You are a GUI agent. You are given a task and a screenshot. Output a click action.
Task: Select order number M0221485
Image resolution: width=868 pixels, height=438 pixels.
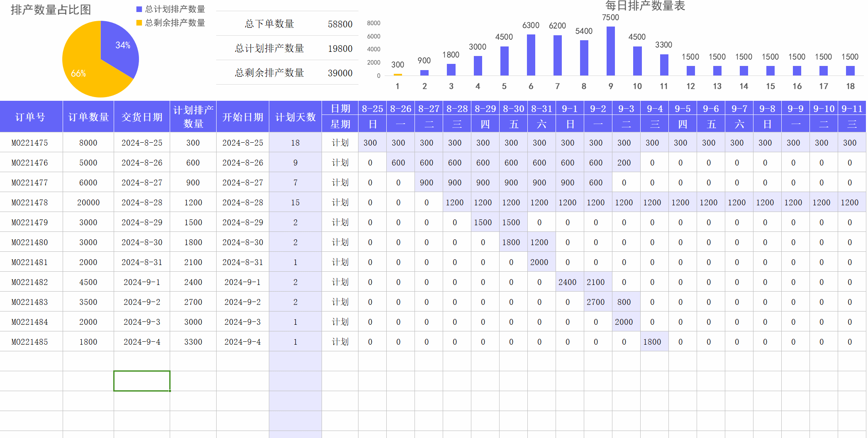tap(29, 342)
